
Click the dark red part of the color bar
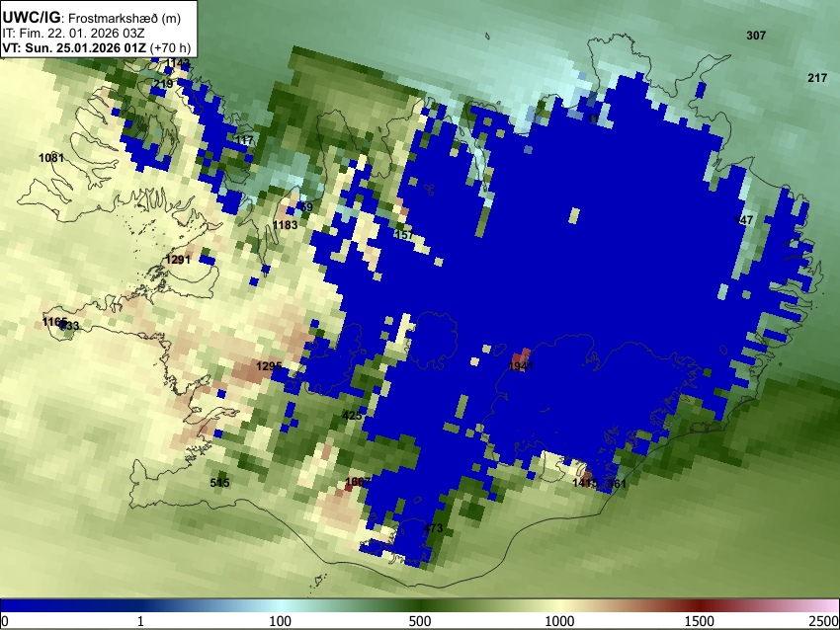(x=700, y=605)
